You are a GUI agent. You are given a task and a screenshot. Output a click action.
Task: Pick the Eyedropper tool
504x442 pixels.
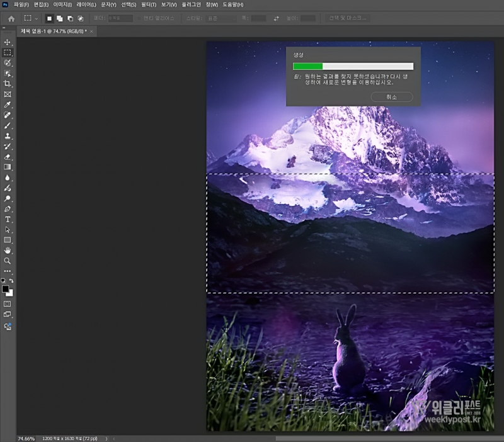(8, 105)
